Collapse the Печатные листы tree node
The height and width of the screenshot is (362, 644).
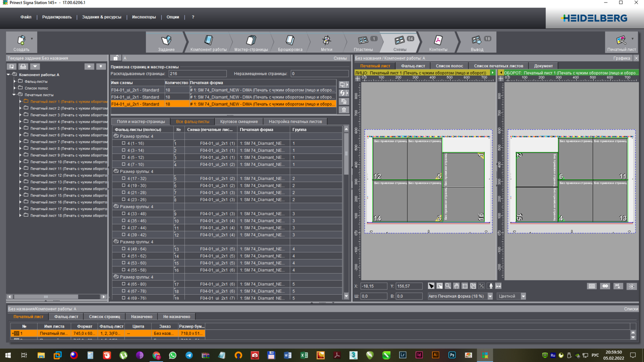click(15, 95)
